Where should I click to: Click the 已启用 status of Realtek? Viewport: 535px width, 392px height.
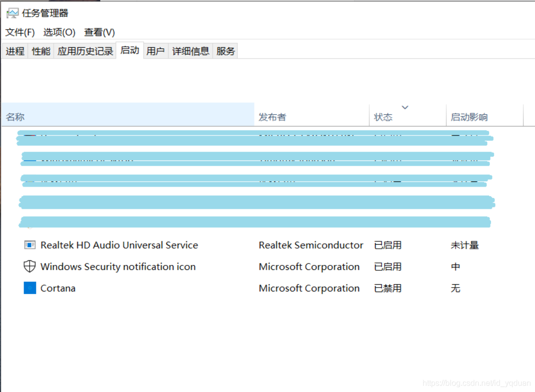coord(388,245)
